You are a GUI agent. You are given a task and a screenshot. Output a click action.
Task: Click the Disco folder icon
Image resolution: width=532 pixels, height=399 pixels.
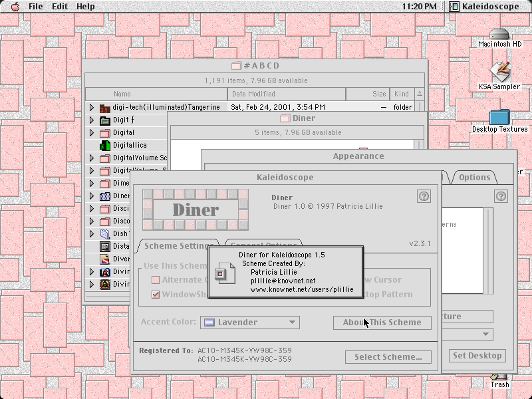(105, 221)
